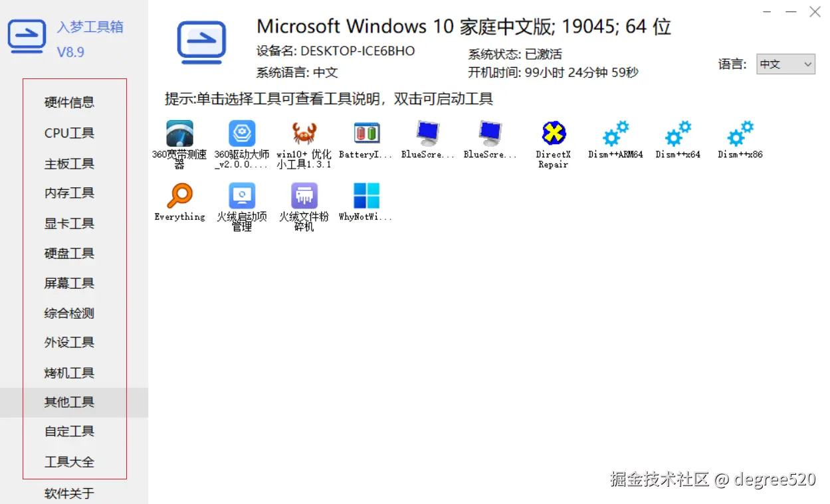This screenshot has height=504, width=830.
Task: Open the 语言 language dropdown
Action: 785,64
